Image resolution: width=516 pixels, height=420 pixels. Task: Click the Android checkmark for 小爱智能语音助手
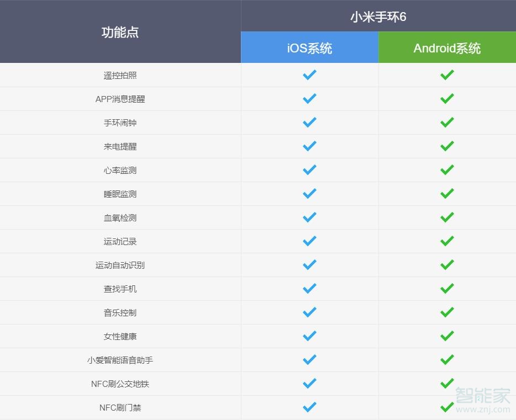coord(447,360)
